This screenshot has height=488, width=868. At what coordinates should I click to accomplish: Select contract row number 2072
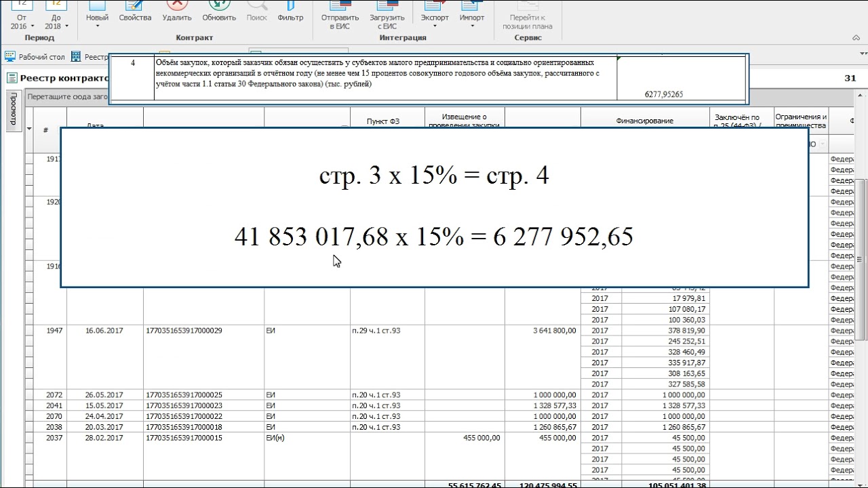tap(54, 395)
